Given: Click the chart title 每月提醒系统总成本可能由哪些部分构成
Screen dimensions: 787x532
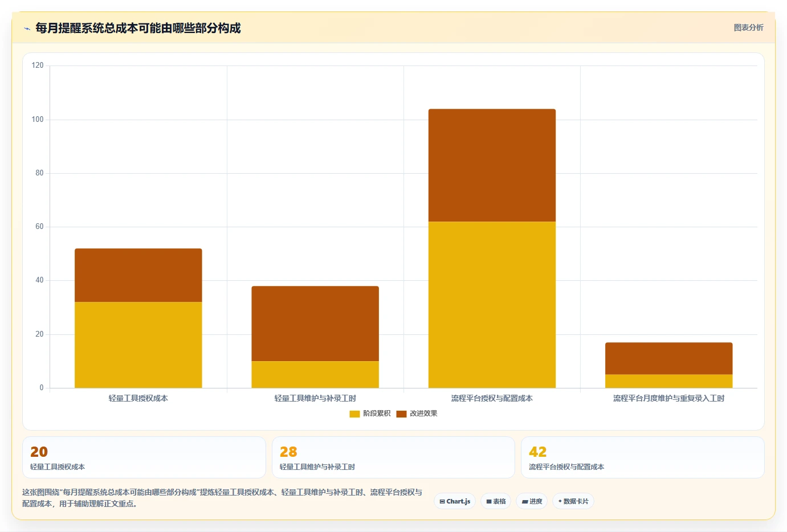Looking at the screenshot, I should click(138, 28).
